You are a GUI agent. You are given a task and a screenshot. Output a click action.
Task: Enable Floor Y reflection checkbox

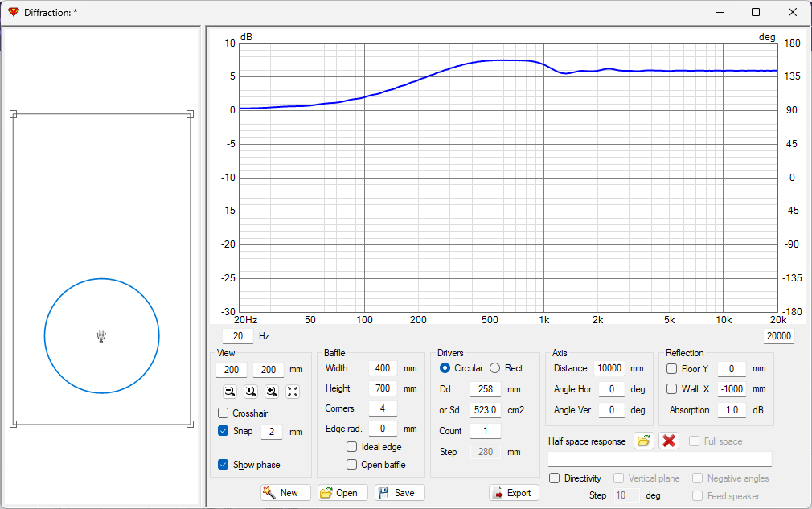671,368
